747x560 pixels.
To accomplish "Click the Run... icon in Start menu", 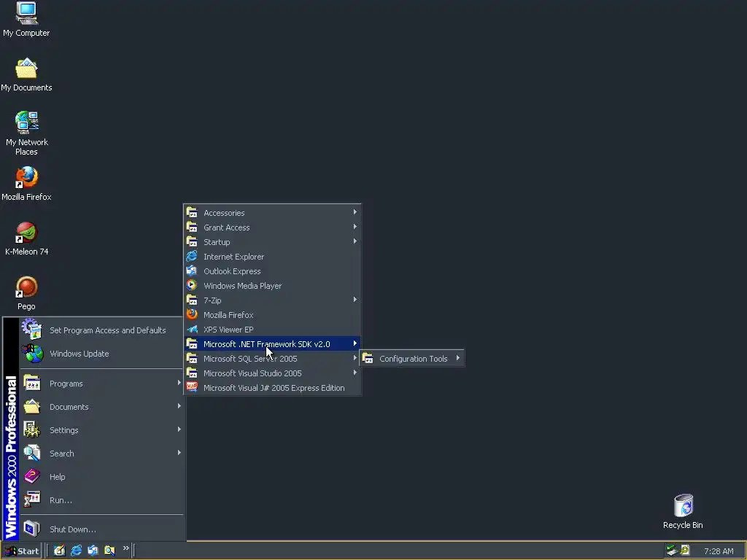I will point(32,499).
